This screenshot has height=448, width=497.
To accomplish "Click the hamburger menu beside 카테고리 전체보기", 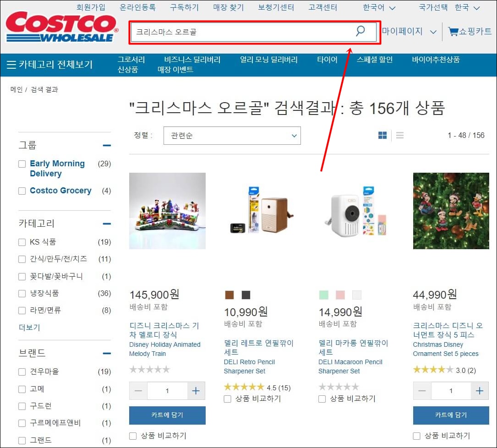I will click(12, 65).
